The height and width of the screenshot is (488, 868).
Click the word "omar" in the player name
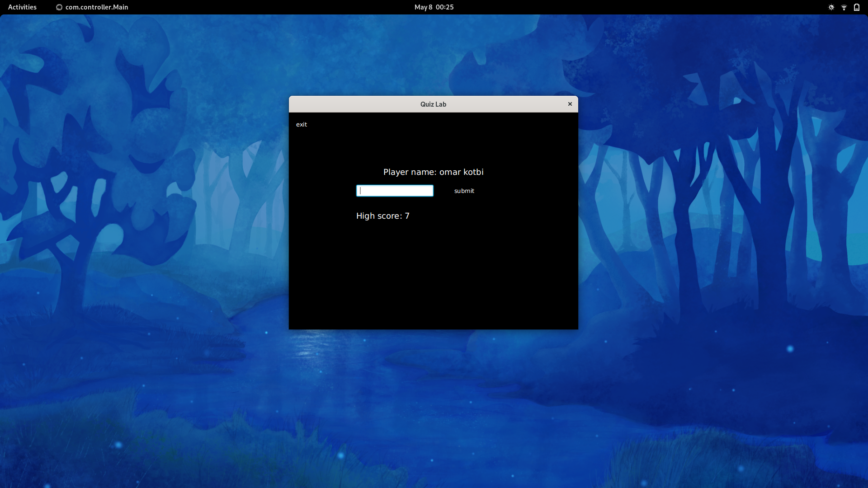tap(450, 172)
